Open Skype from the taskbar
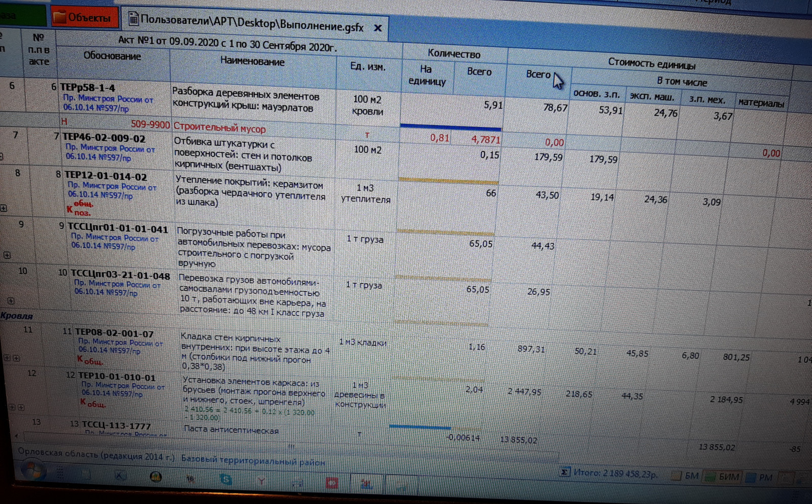Screen dimensions: 812x504 (x=225, y=479)
